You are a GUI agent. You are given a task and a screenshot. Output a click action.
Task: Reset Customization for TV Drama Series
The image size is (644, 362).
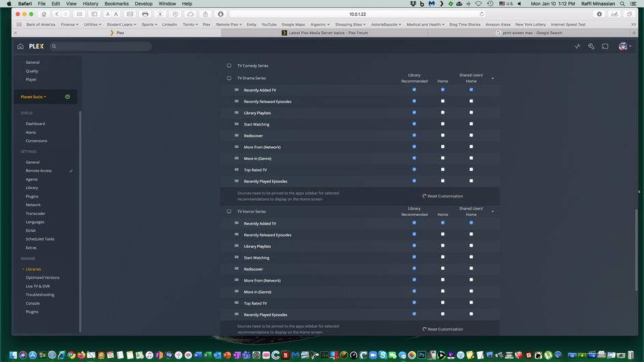pyautogui.click(x=443, y=196)
